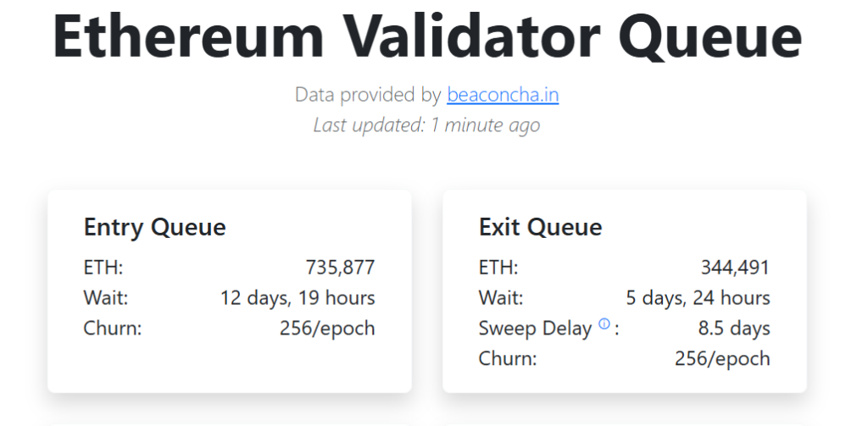This screenshot has width=868, height=426.
Task: Click the "12 days, 19 hours" wait time
Action: tap(298, 298)
